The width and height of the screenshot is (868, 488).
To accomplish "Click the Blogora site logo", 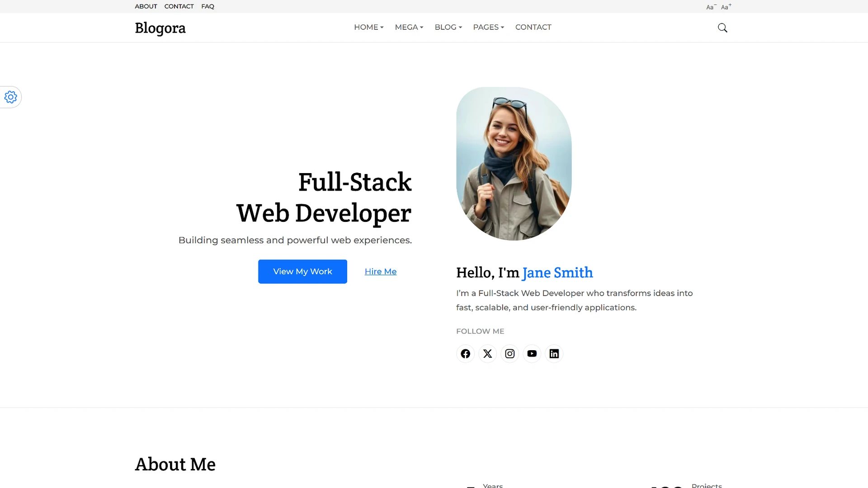I will point(160,28).
